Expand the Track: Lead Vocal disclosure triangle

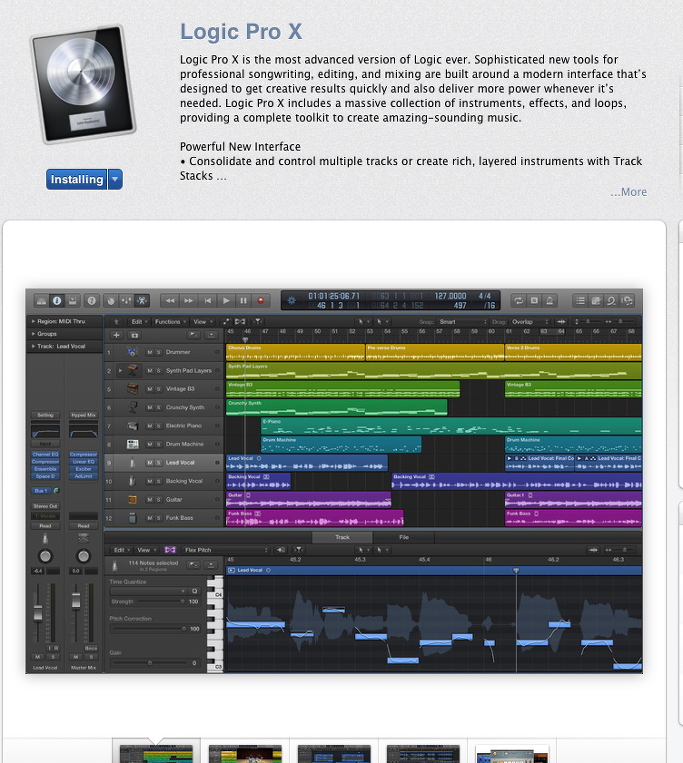pyautogui.click(x=33, y=346)
